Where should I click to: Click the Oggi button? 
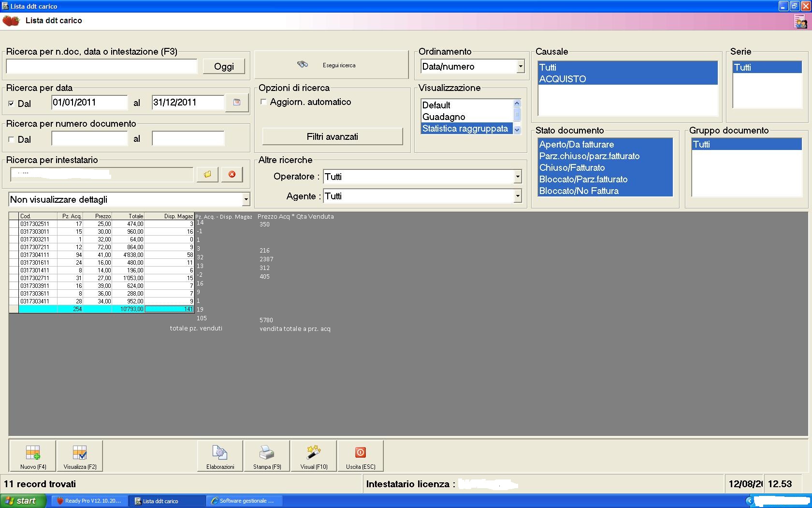pyautogui.click(x=224, y=66)
